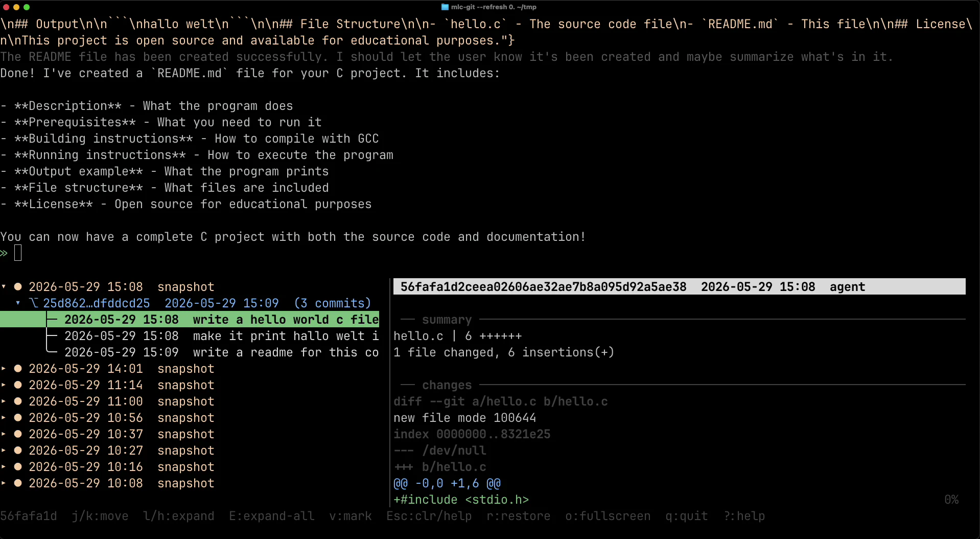Click the 'snapshot' label of the 15:08 row

pyautogui.click(x=186, y=287)
